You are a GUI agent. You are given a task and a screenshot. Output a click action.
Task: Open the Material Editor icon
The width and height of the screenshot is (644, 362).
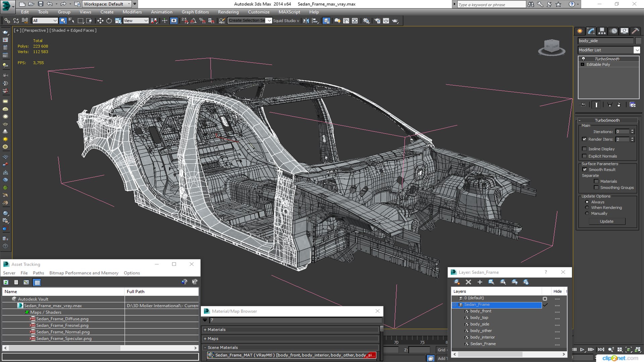coord(366,21)
